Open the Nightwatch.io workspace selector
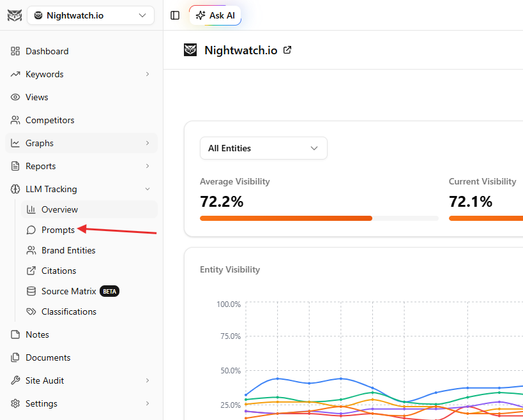Image resolution: width=523 pixels, height=420 pixels. pos(91,15)
